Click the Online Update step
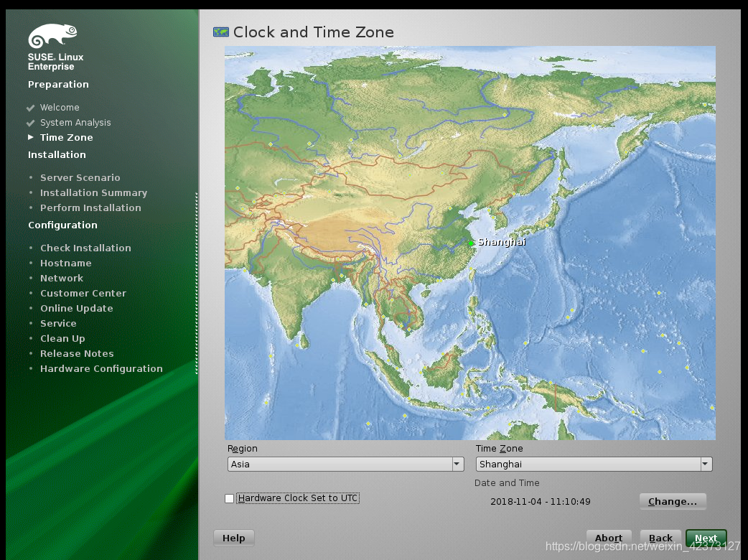Screen dimensions: 748x560 point(76,308)
